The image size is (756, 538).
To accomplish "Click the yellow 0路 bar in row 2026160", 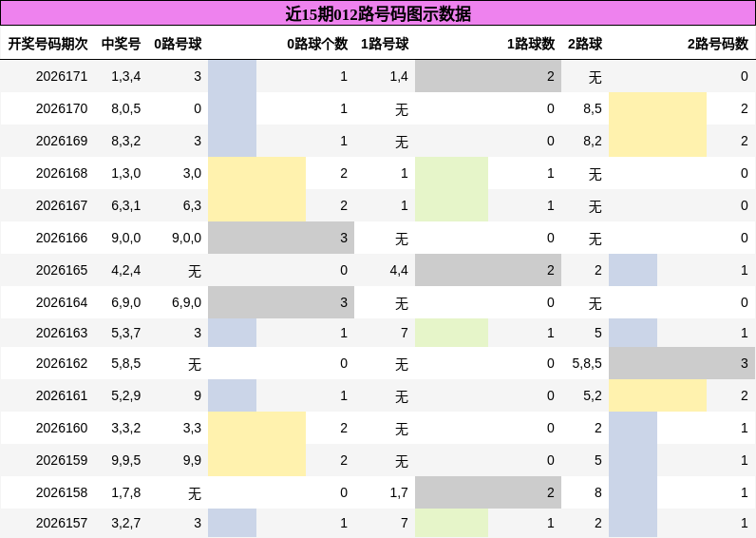I will coord(257,428).
